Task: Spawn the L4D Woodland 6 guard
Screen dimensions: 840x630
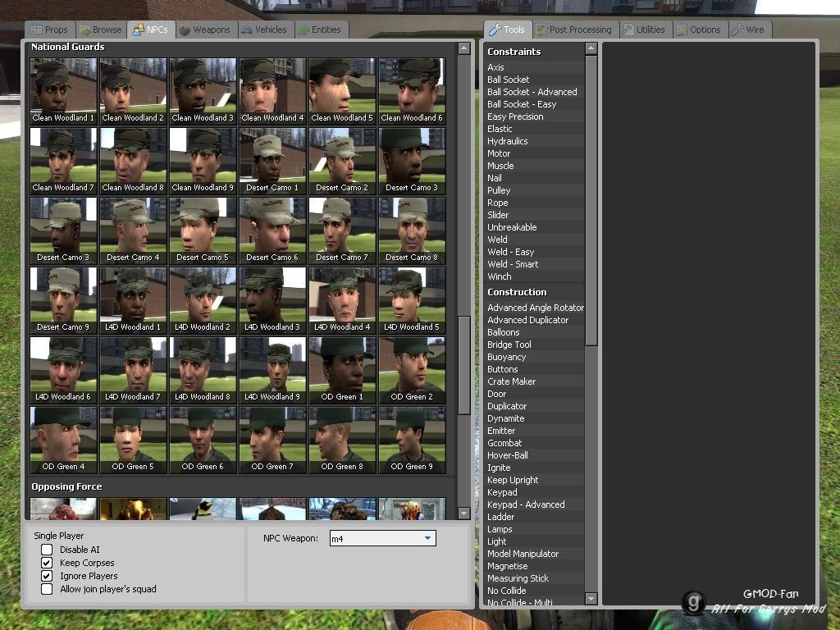Action: click(x=63, y=370)
